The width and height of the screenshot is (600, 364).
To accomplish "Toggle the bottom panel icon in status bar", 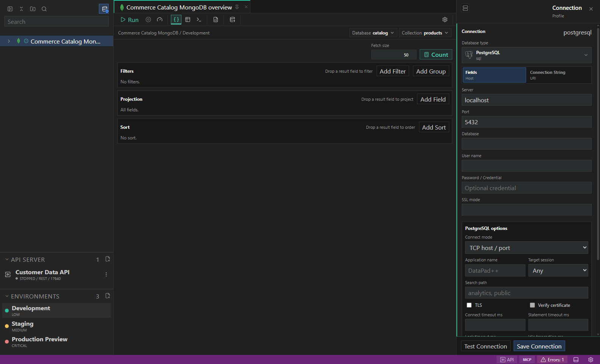I will coord(576,360).
